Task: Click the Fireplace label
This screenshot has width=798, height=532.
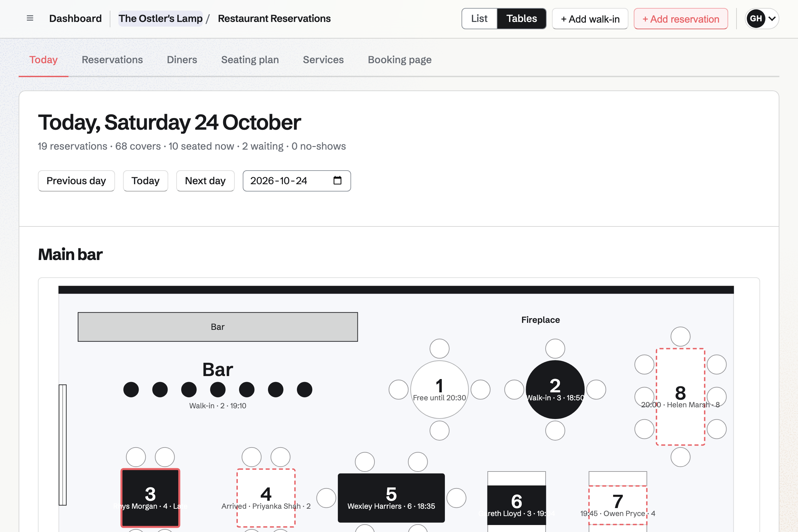Action: click(541, 320)
